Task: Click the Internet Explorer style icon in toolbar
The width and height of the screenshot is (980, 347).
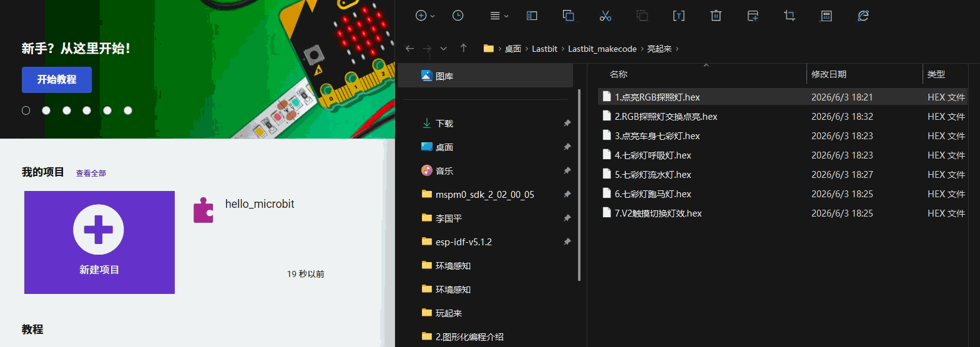Action: pos(863,16)
